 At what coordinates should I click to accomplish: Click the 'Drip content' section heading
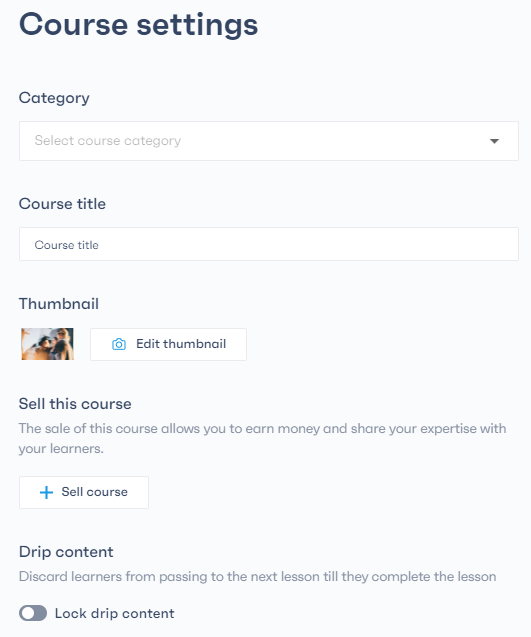pos(66,552)
